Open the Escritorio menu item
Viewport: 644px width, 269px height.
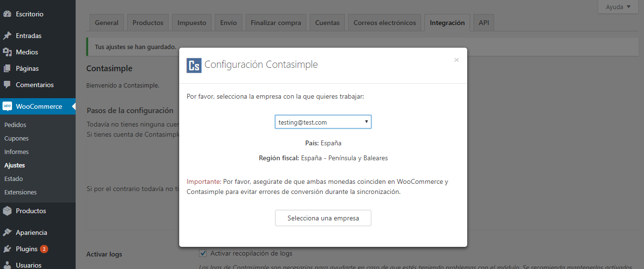point(38,14)
